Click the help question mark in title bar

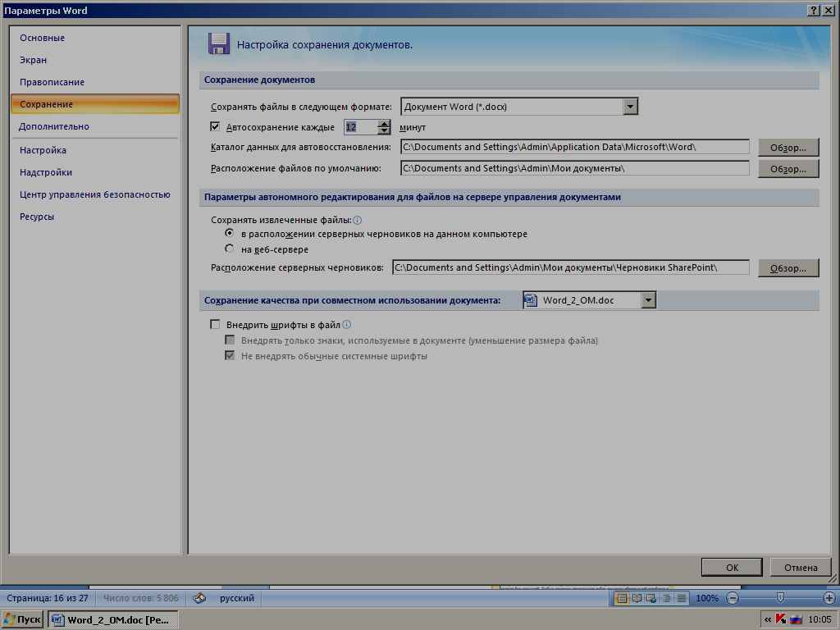click(813, 10)
